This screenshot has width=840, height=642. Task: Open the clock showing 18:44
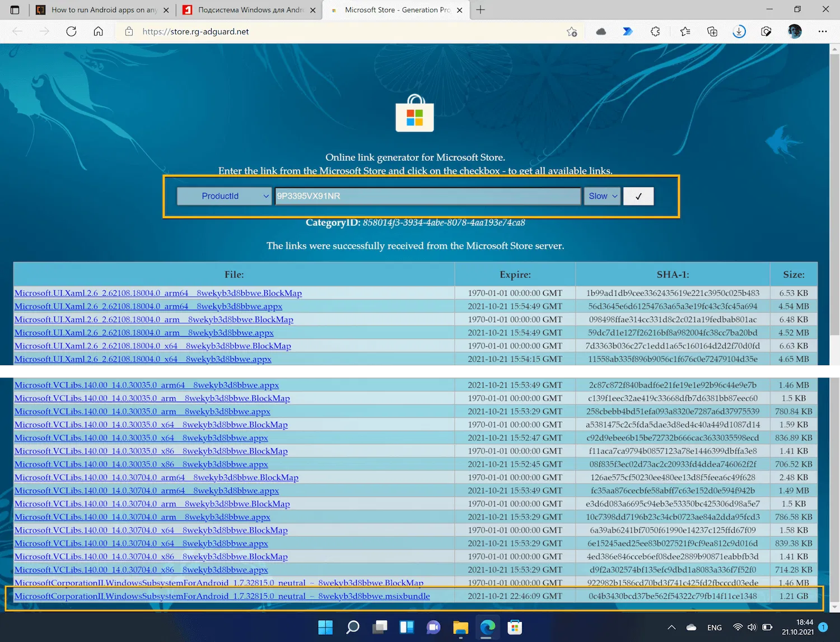pos(797,627)
